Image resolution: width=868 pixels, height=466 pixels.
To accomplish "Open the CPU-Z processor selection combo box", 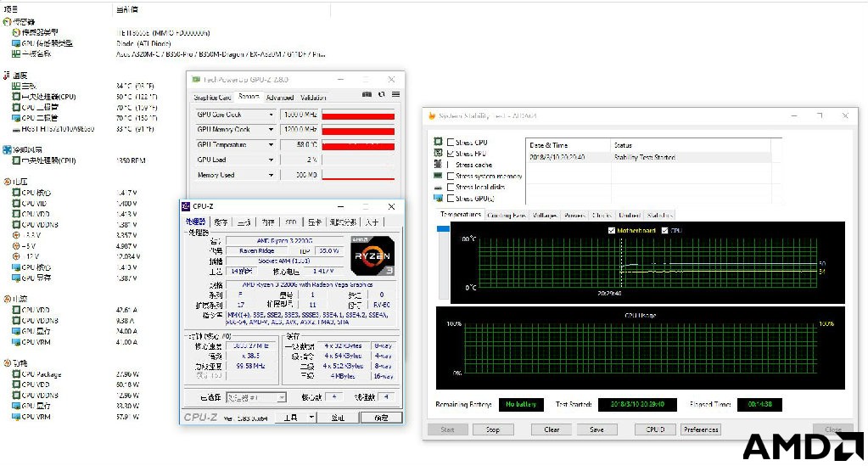I will [255, 397].
